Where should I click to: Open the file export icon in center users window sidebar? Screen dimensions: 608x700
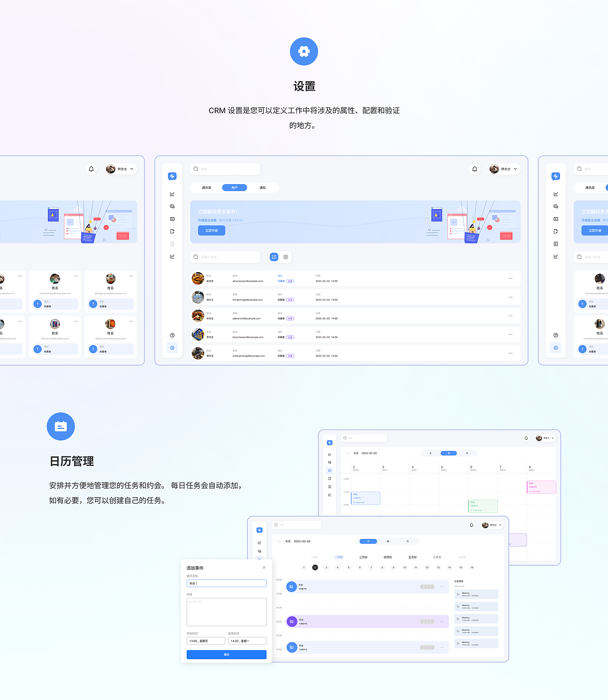172,231
